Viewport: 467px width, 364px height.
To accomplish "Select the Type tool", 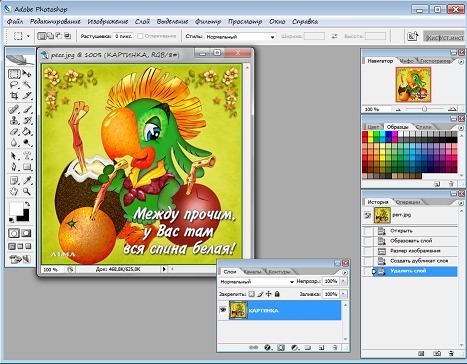I will point(27,156).
